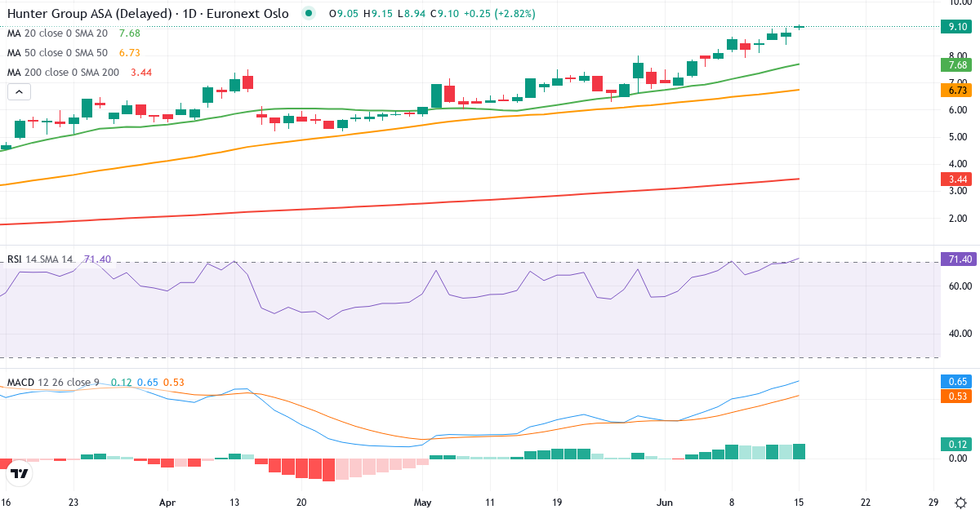Click the 7.68 green price axis label
This screenshot has height=514, width=980.
click(x=958, y=64)
